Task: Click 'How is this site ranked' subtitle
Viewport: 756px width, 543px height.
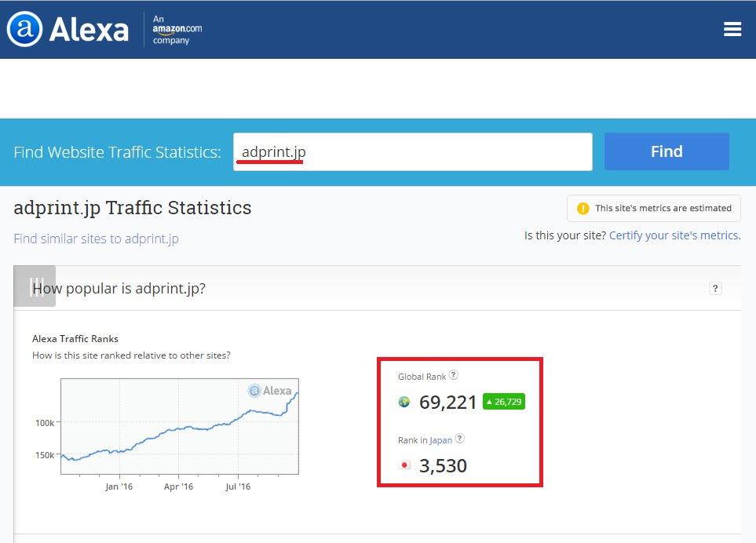Action: [x=131, y=355]
